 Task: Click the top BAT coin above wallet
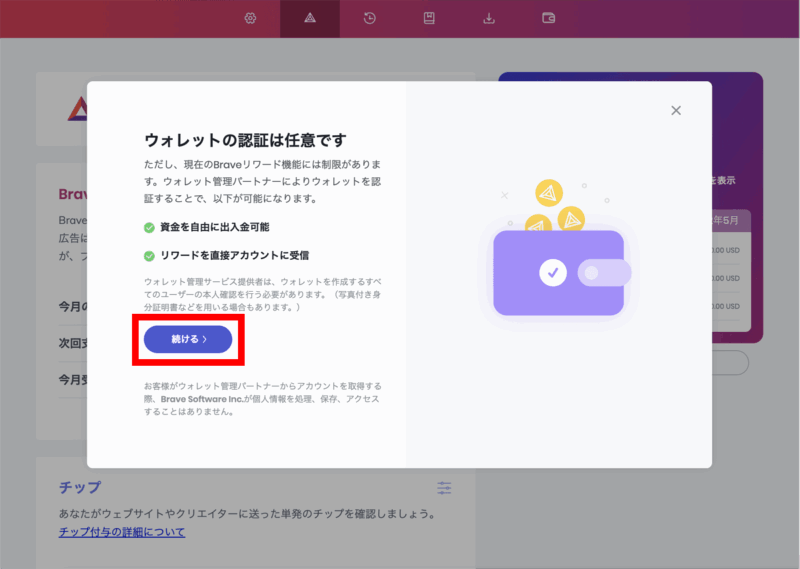click(548, 194)
